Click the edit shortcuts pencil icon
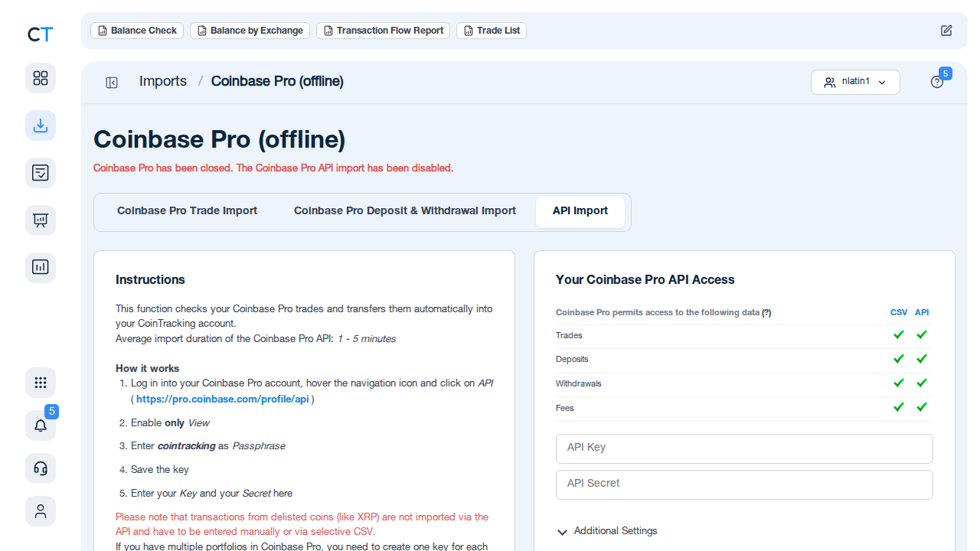 coord(946,31)
